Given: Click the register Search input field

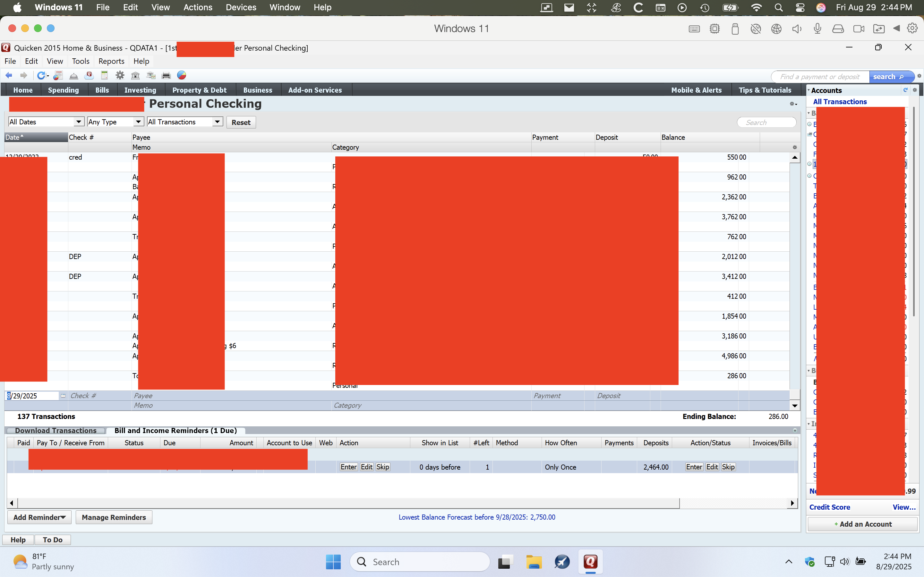Looking at the screenshot, I should coord(767,122).
